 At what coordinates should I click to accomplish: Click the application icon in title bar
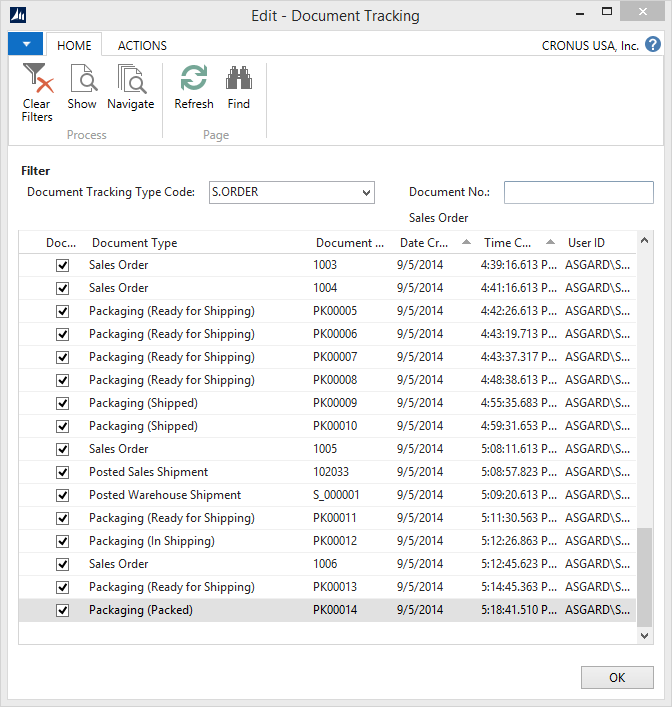tap(18, 15)
